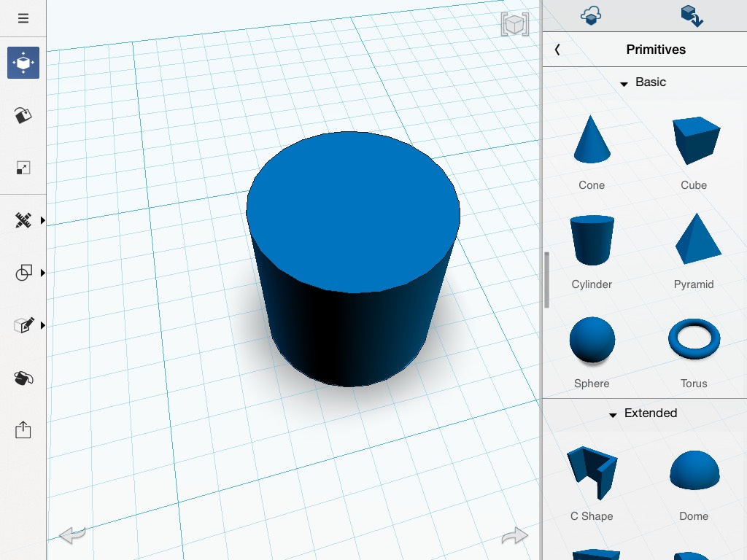Select the Smart Scale tool
The height and width of the screenshot is (560, 747).
pyautogui.click(x=23, y=168)
